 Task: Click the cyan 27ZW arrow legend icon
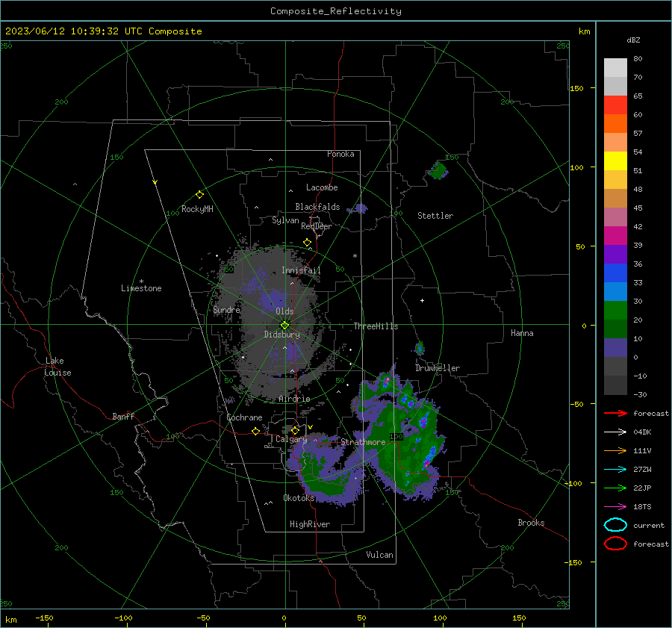click(x=615, y=470)
